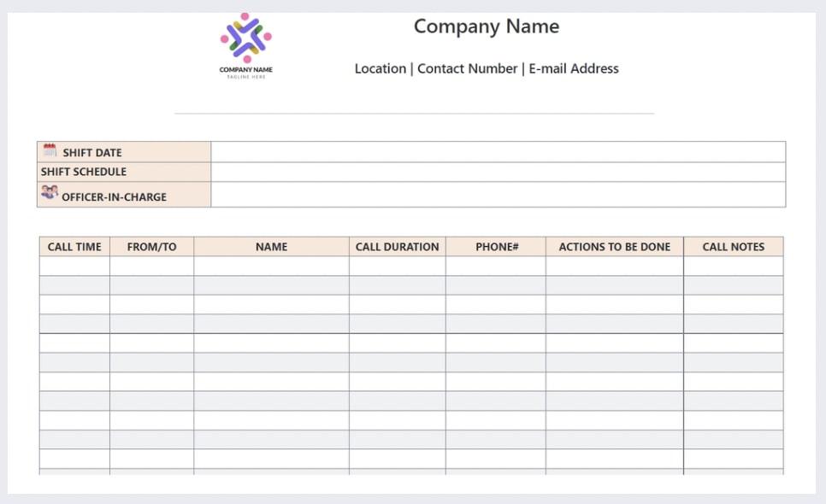Click the Officer-In-Charge input field
826x504 pixels.
coord(498,195)
